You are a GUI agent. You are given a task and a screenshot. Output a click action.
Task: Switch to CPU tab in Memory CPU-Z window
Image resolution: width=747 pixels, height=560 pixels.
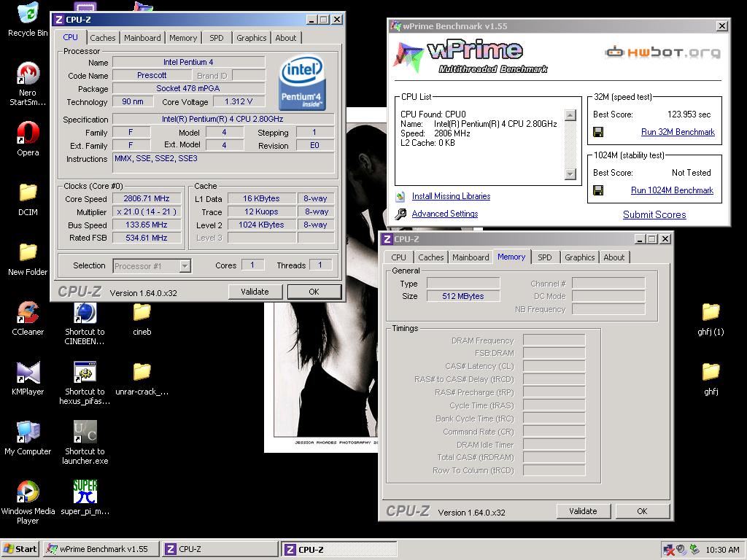[x=398, y=257]
